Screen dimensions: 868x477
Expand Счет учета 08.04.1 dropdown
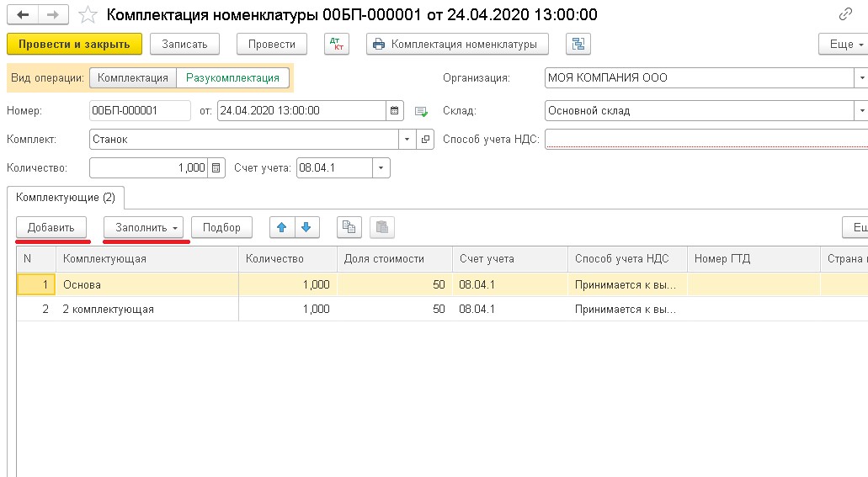tap(381, 167)
